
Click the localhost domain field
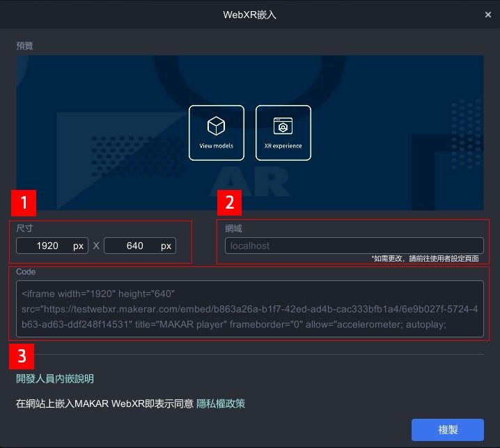[354, 246]
